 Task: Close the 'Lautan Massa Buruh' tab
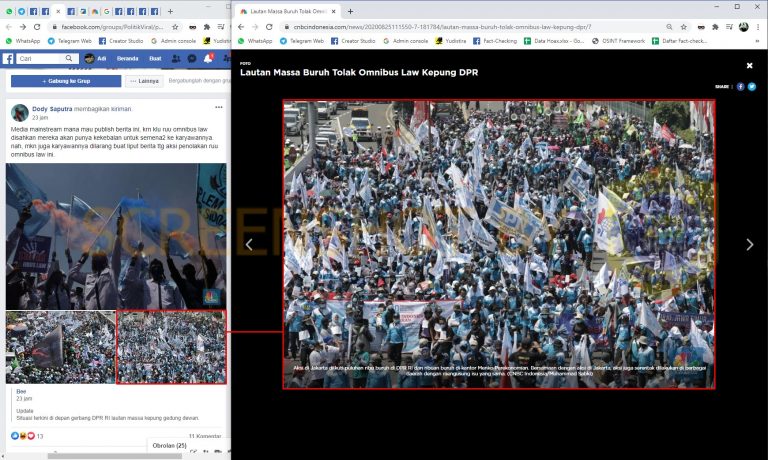[x=334, y=11]
